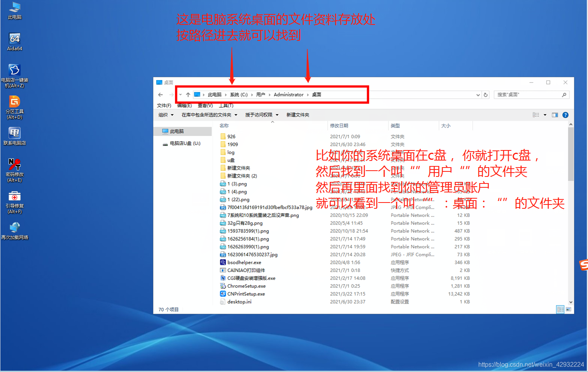This screenshot has width=588, height=372.
Task: Open the 此电脑 desktop icon
Action: coord(15,11)
